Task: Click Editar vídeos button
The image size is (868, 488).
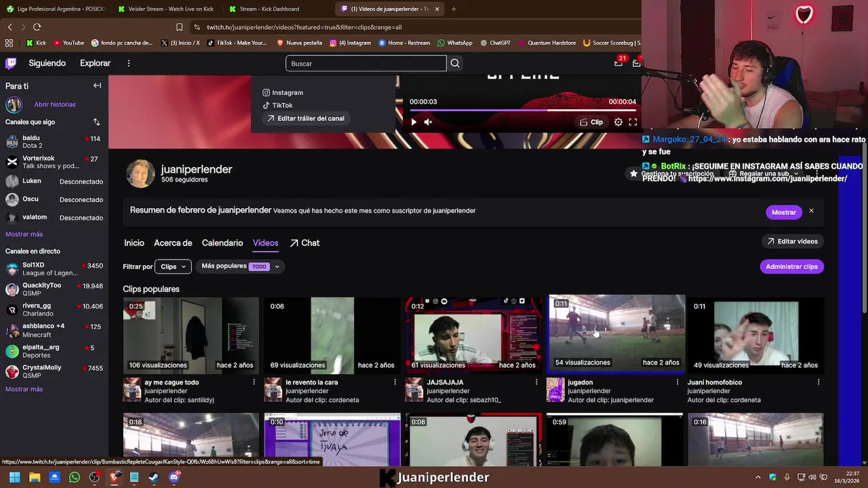Action: click(792, 241)
